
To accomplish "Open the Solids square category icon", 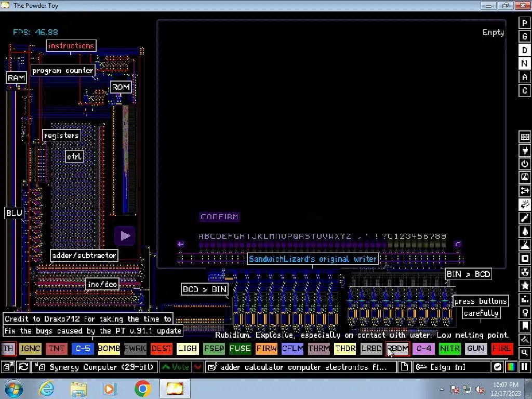I will pyautogui.click(x=525, y=259).
